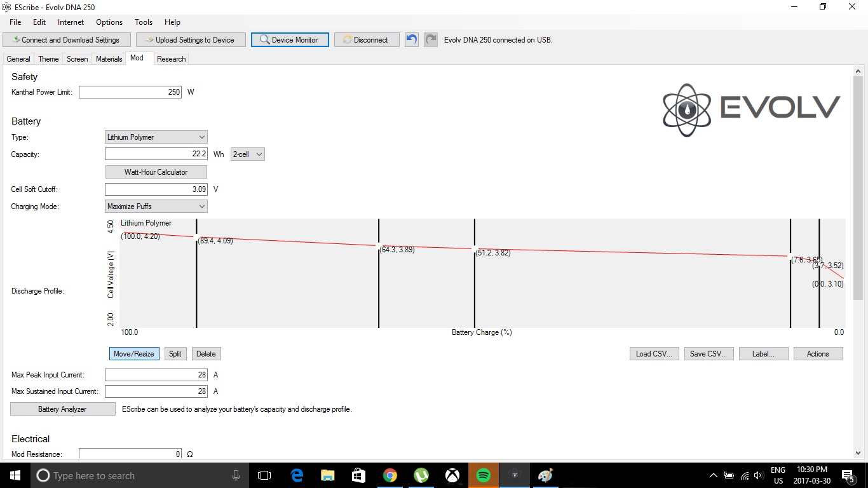Open the Xbox app in the taskbar
The width and height of the screenshot is (868, 488).
coord(452,475)
